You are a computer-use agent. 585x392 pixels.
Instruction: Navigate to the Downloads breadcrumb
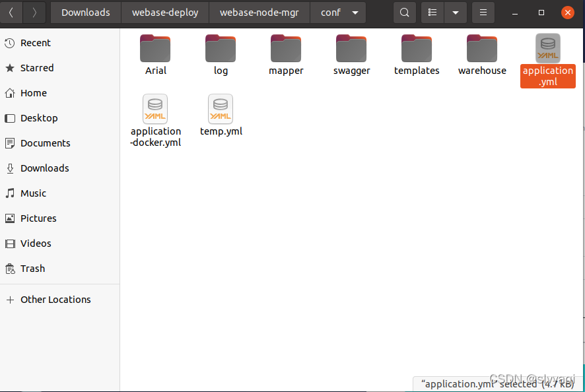pyautogui.click(x=85, y=12)
